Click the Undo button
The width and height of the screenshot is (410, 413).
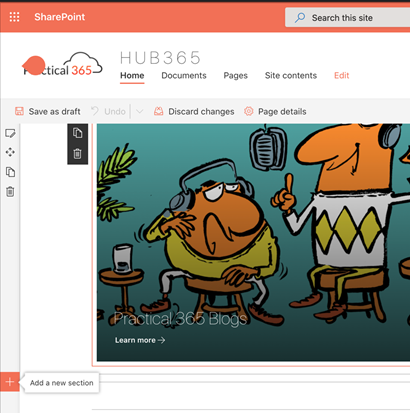coord(109,111)
